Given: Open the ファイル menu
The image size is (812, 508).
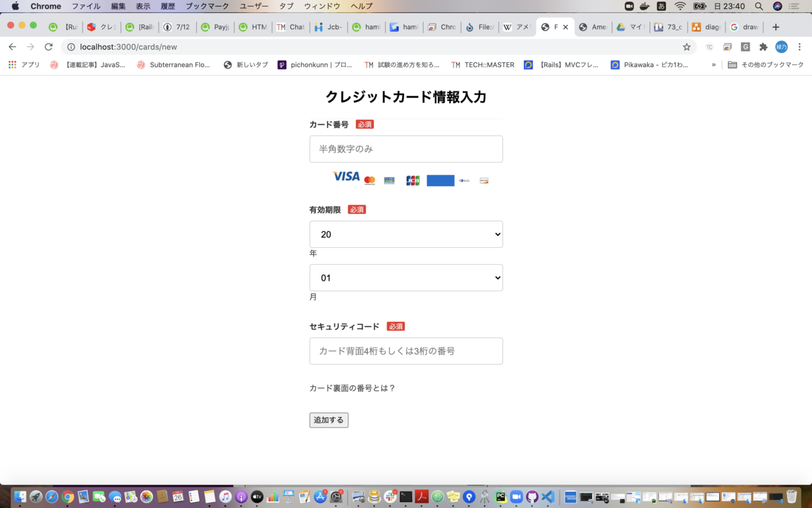Looking at the screenshot, I should click(86, 6).
